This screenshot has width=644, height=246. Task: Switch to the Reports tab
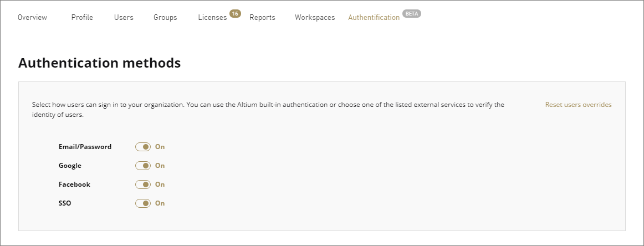point(262,17)
